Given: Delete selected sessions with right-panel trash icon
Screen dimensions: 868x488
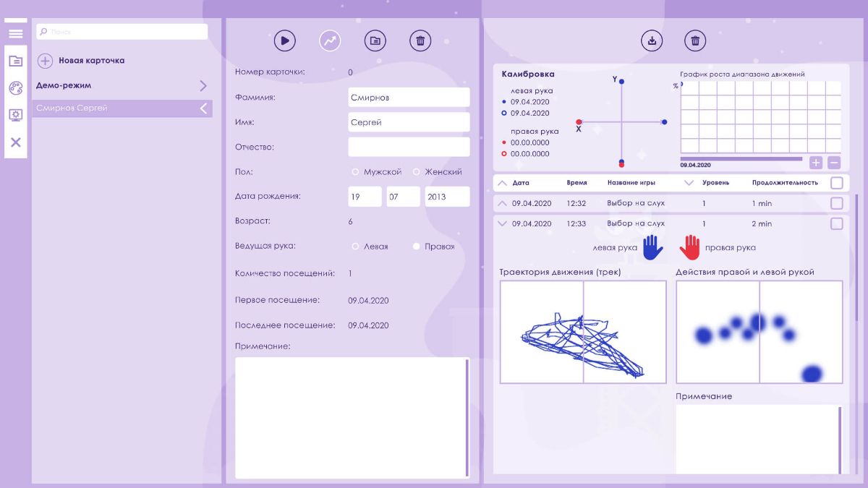Looking at the screenshot, I should click(695, 40).
